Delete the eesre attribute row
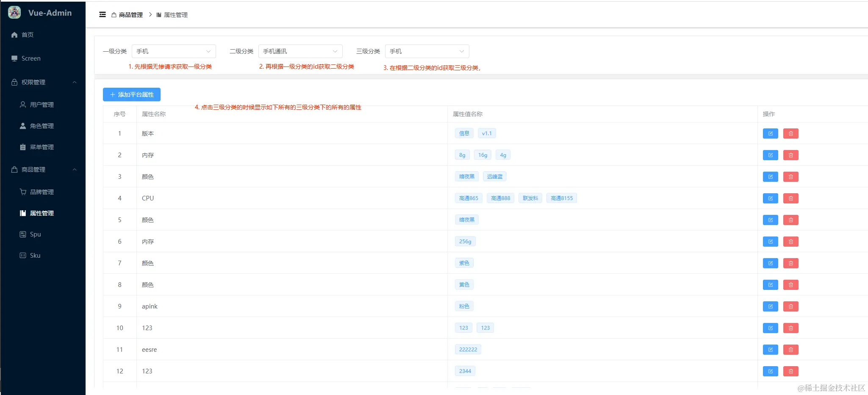This screenshot has width=868, height=395. pos(790,350)
